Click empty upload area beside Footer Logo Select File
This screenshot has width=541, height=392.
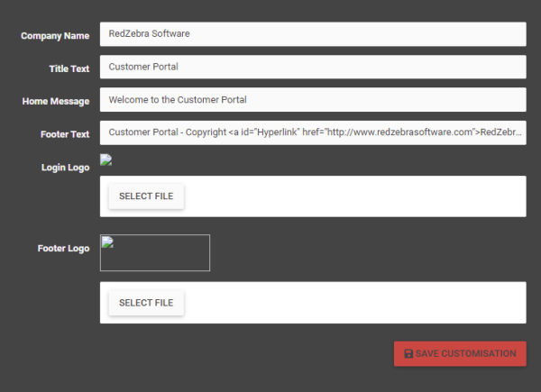click(354, 303)
